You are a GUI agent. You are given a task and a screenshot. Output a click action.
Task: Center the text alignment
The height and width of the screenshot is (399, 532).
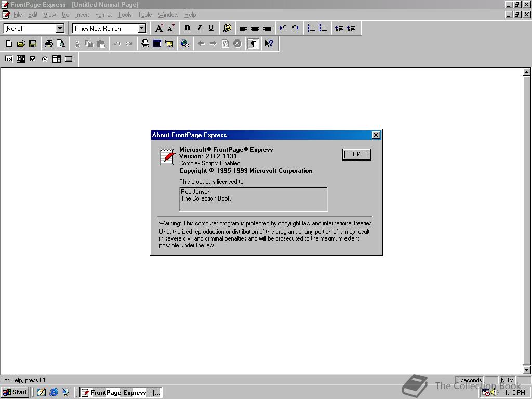pos(255,28)
